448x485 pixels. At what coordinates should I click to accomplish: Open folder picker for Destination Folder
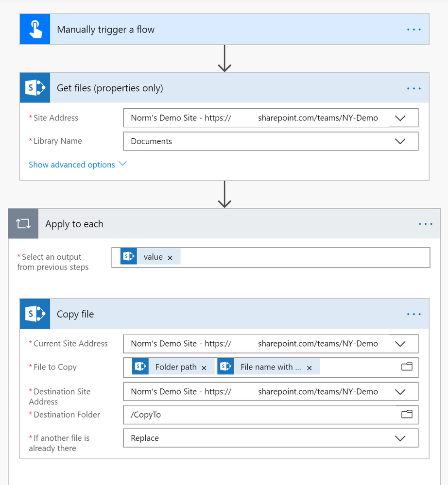pyautogui.click(x=407, y=414)
